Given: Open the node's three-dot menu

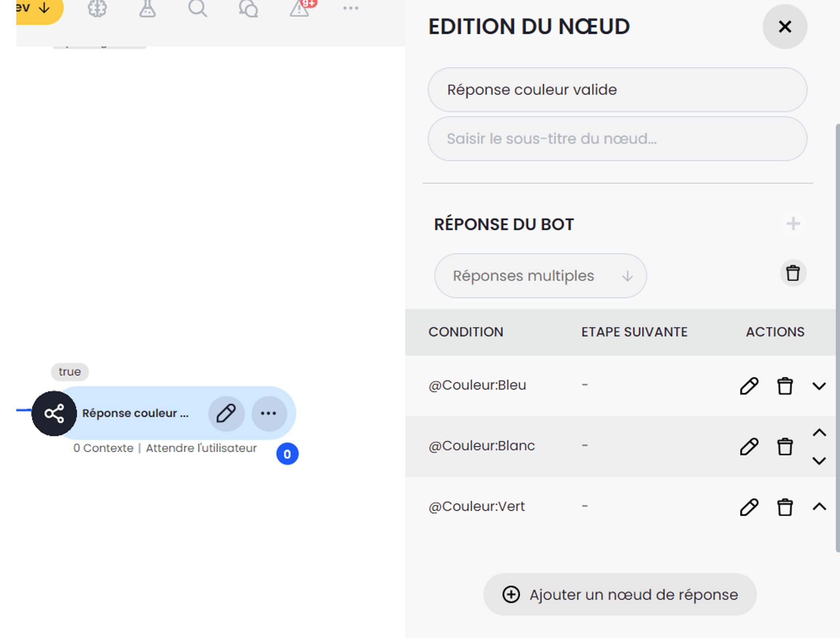Looking at the screenshot, I should click(x=269, y=413).
